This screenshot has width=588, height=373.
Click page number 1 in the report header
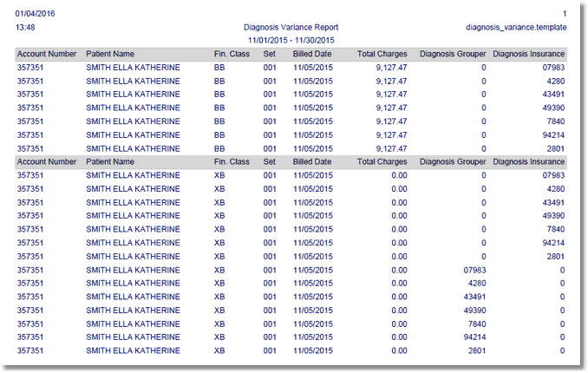tap(565, 14)
